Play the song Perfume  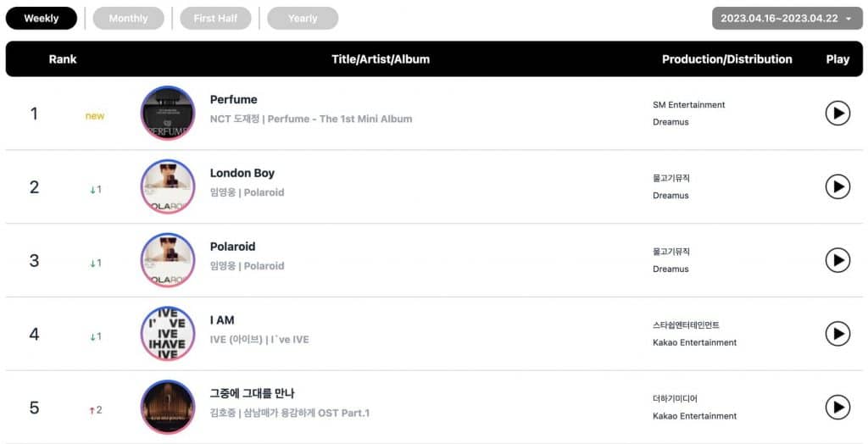click(837, 113)
